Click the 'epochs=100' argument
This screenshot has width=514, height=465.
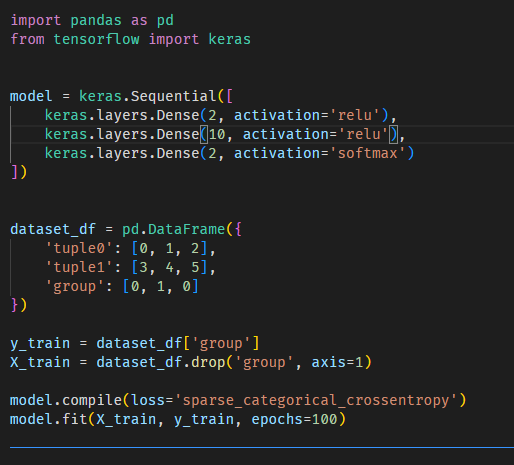[295, 419]
